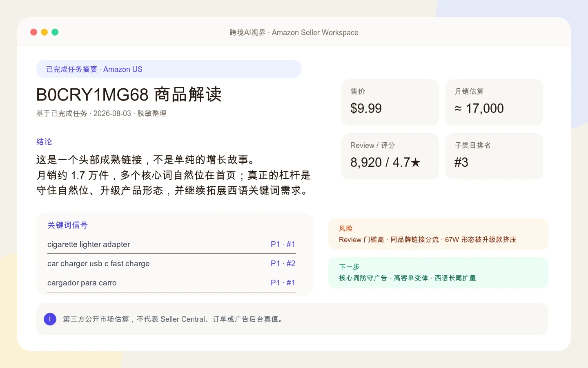This screenshot has height=368, width=588.
Task: Click the '跨境AI视界 · Amazon Seller Workspace' window title
Action: pos(294,32)
